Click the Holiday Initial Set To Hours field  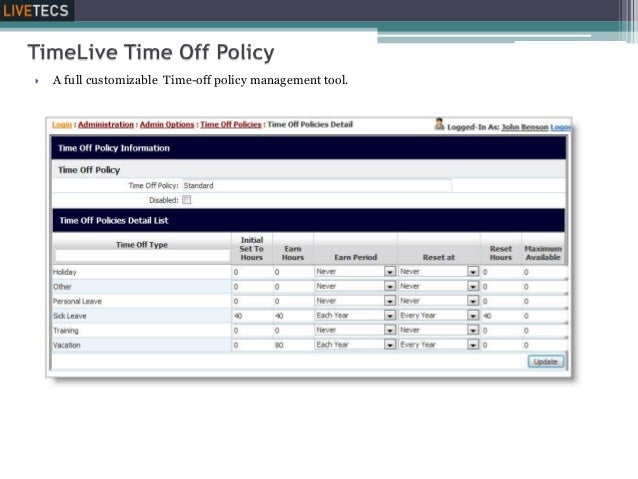[252, 272]
